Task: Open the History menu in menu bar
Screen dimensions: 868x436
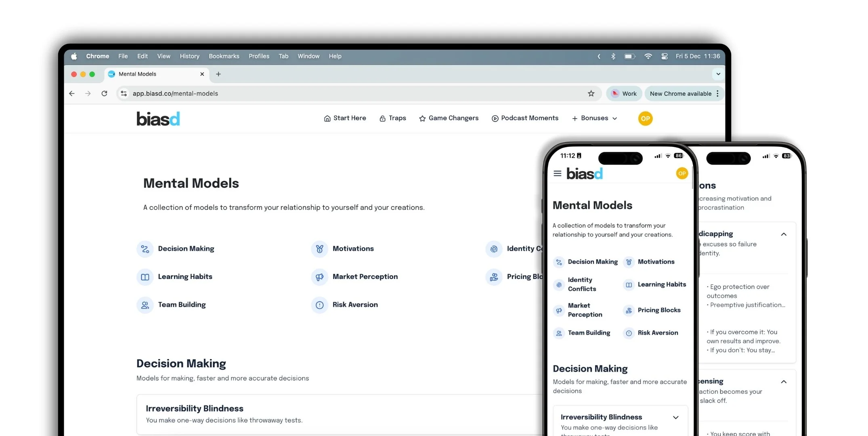Action: click(189, 57)
